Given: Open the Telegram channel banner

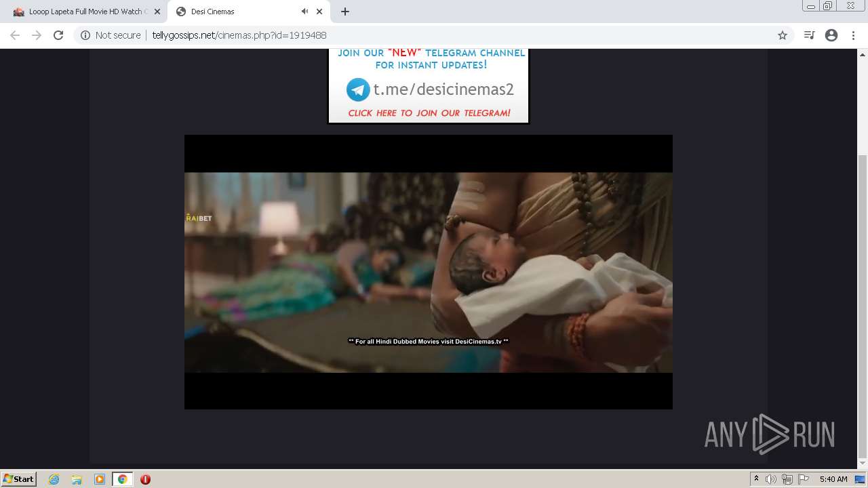Looking at the screenshot, I should pyautogui.click(x=428, y=86).
